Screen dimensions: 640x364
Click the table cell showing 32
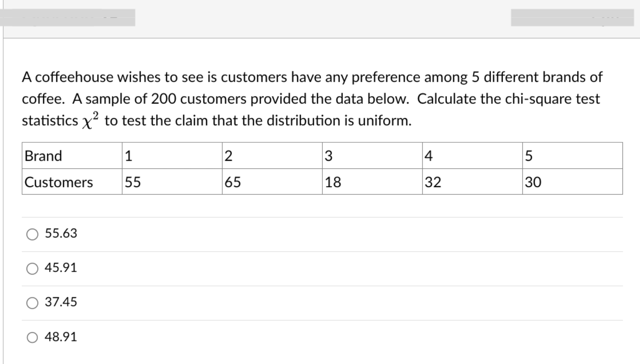(473, 182)
